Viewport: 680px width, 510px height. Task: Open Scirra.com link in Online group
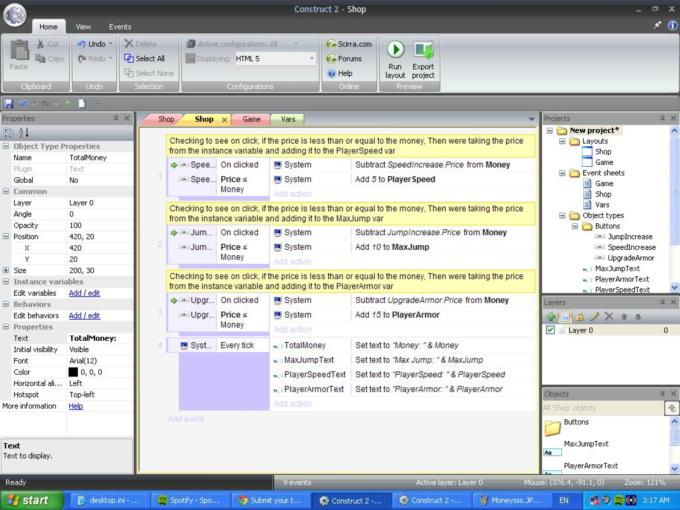349,44
